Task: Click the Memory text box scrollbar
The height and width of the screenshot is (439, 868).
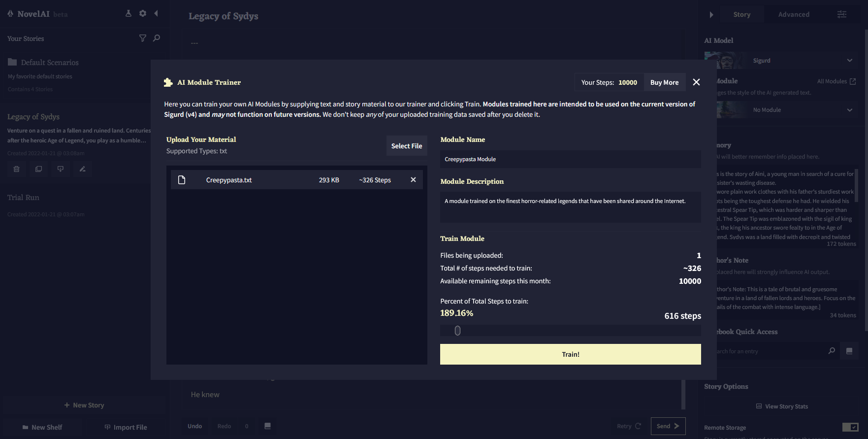Action: click(857, 185)
